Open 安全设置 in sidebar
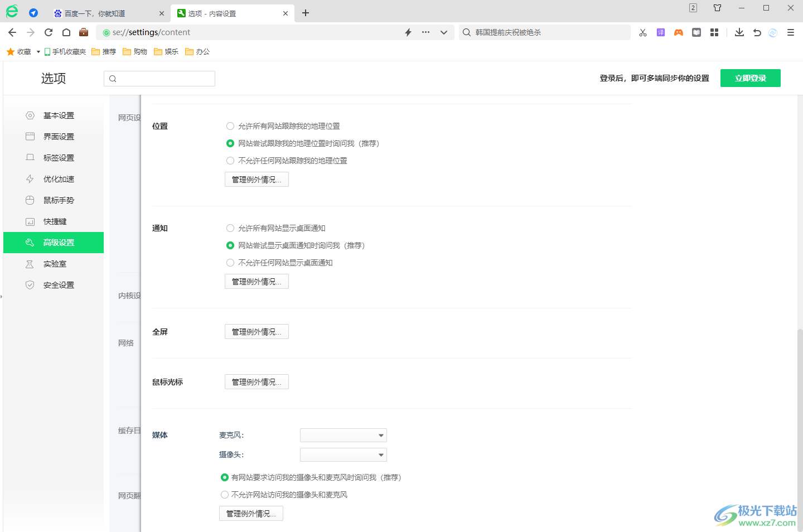The width and height of the screenshot is (803, 532). pyautogui.click(x=54, y=285)
